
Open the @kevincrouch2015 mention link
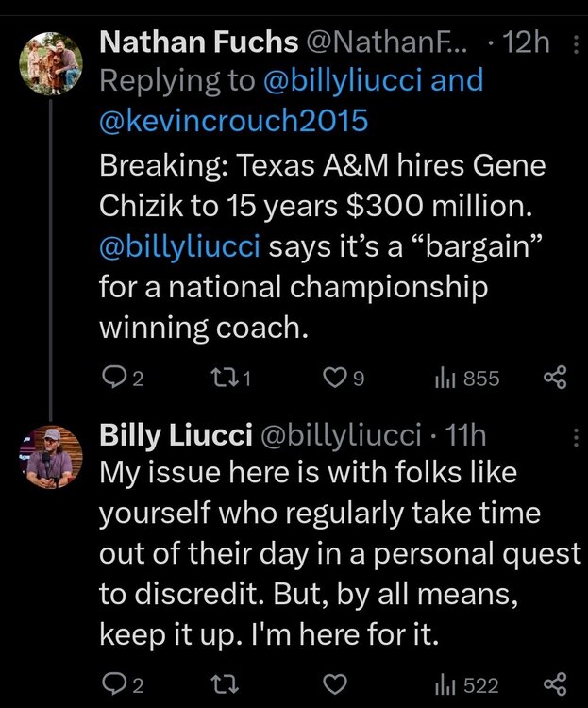[x=233, y=120]
